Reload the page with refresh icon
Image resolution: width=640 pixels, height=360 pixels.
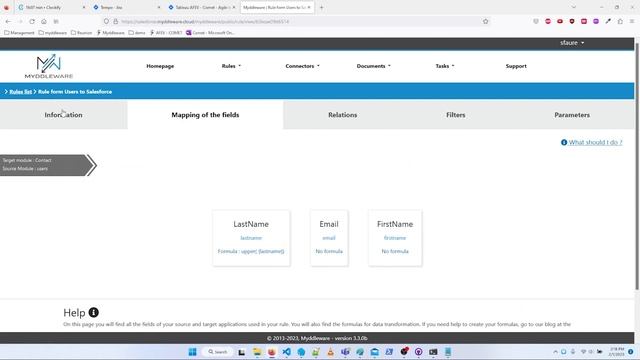[x=32, y=21]
